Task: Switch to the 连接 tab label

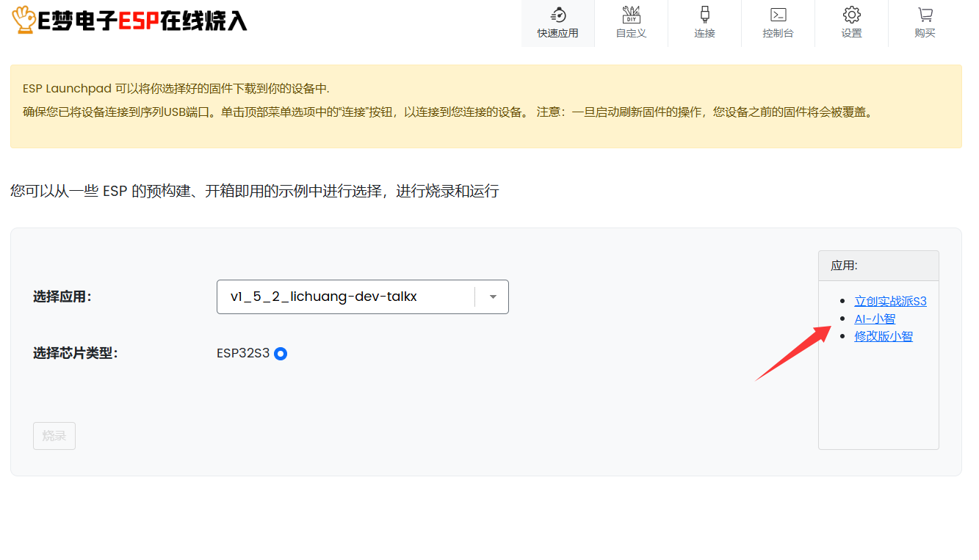Action: (x=704, y=34)
